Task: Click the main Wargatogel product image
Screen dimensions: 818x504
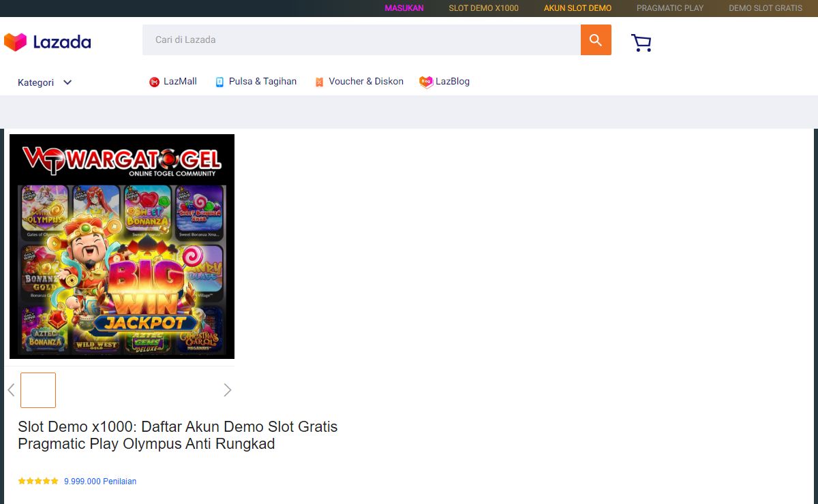Action: (122, 247)
